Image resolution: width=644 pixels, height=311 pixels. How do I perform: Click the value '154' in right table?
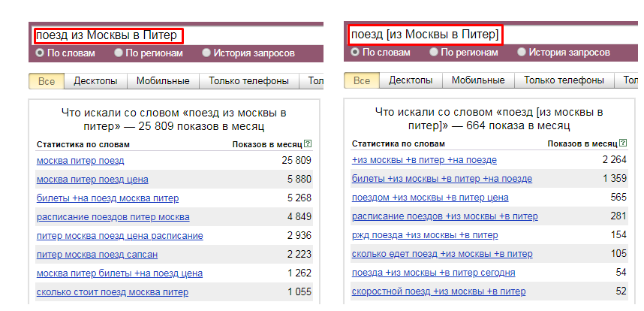[x=618, y=234]
